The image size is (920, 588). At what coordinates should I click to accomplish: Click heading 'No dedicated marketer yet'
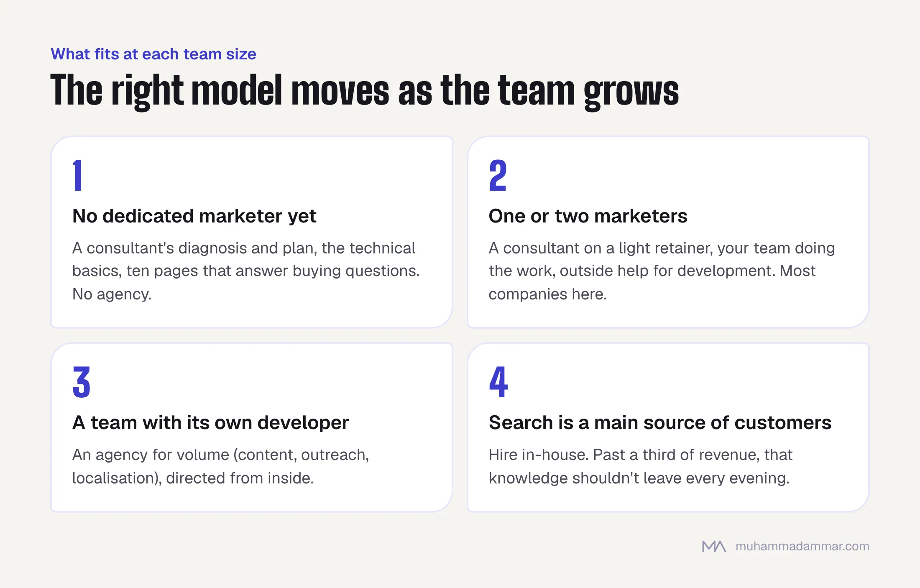pos(194,216)
